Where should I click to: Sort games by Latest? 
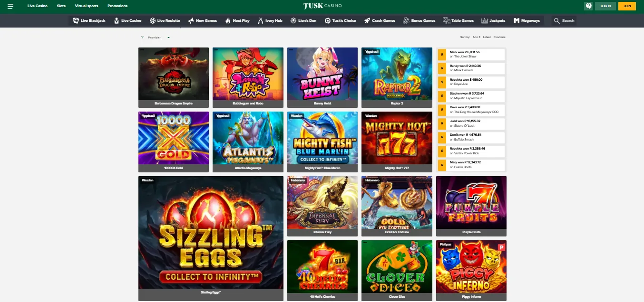click(487, 37)
